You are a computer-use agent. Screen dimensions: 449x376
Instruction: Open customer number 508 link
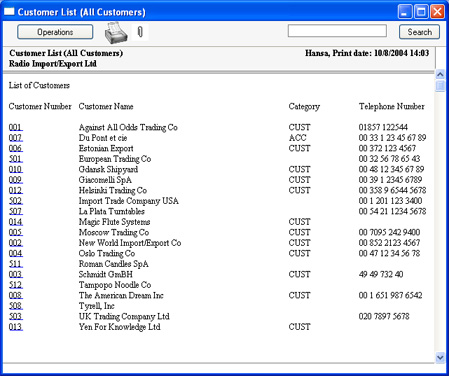(x=16, y=306)
